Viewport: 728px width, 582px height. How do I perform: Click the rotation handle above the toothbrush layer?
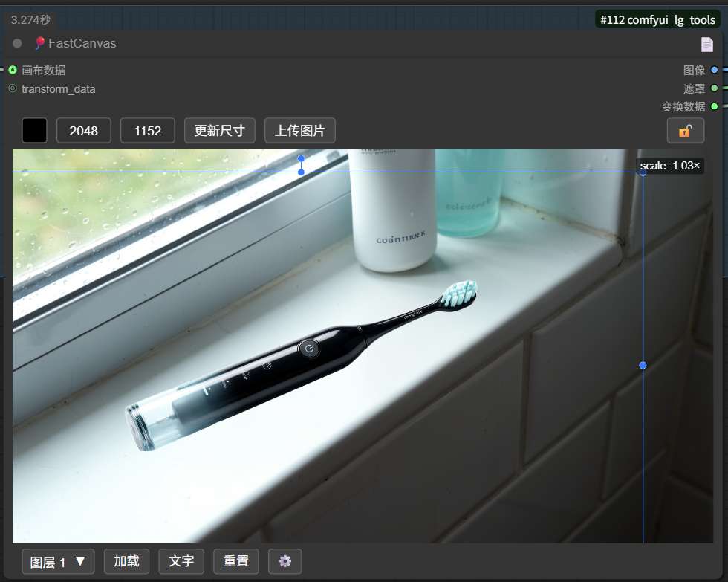point(300,158)
